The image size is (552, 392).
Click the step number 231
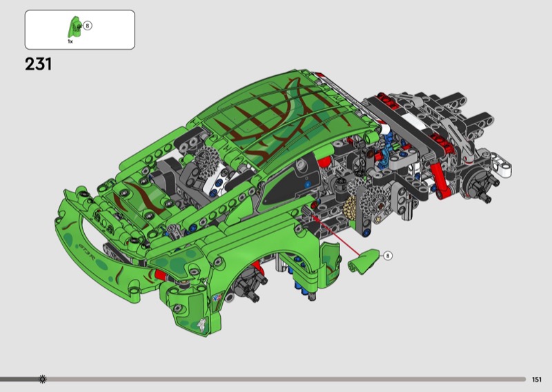click(39, 65)
